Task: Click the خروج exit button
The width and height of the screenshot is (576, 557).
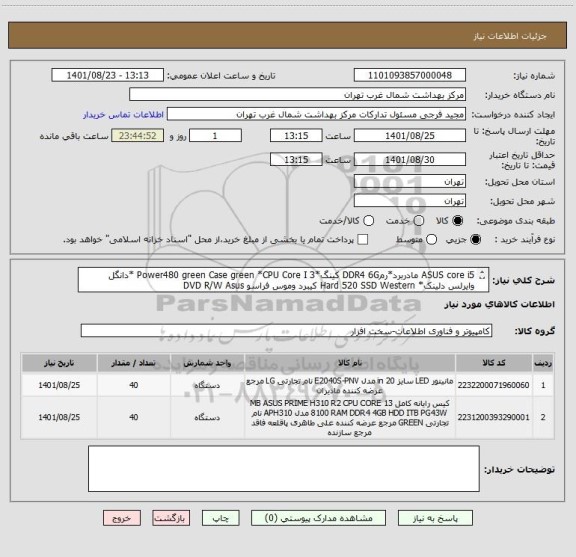Action: pyautogui.click(x=122, y=518)
